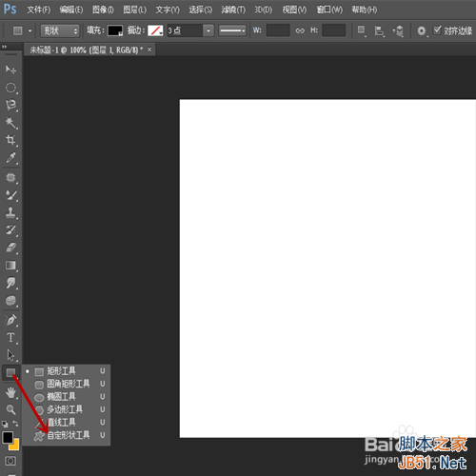Select the Sponge tool
This screenshot has width=476, height=476.
point(10,301)
